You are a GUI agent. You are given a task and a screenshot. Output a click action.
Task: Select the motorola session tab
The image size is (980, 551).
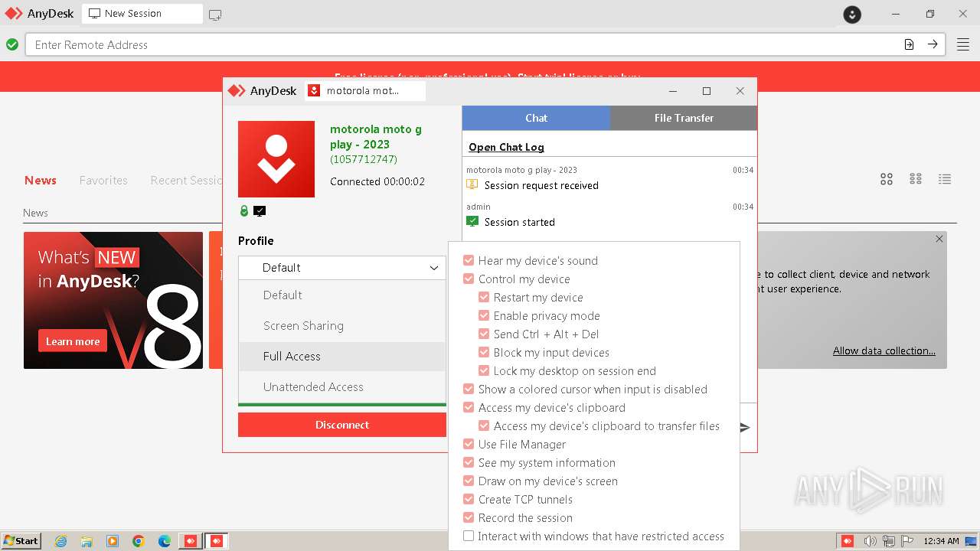(x=365, y=91)
